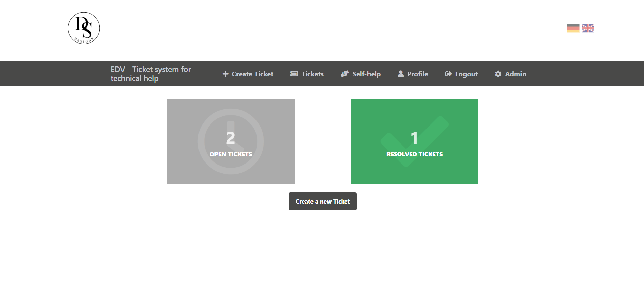The image size is (644, 307).
Task: Go to the Tickets page
Action: [312, 74]
